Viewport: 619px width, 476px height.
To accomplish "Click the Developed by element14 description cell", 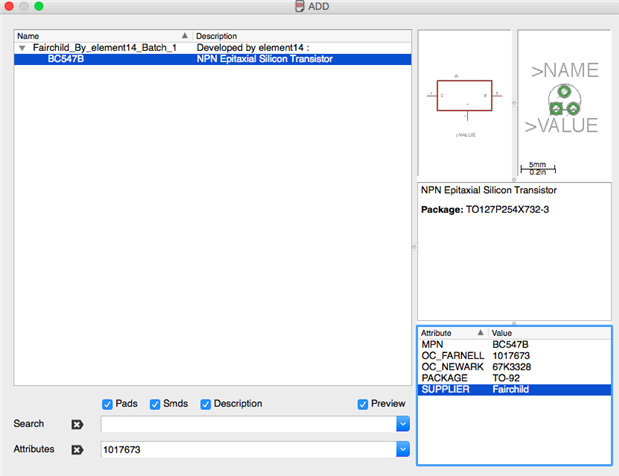I will point(253,48).
